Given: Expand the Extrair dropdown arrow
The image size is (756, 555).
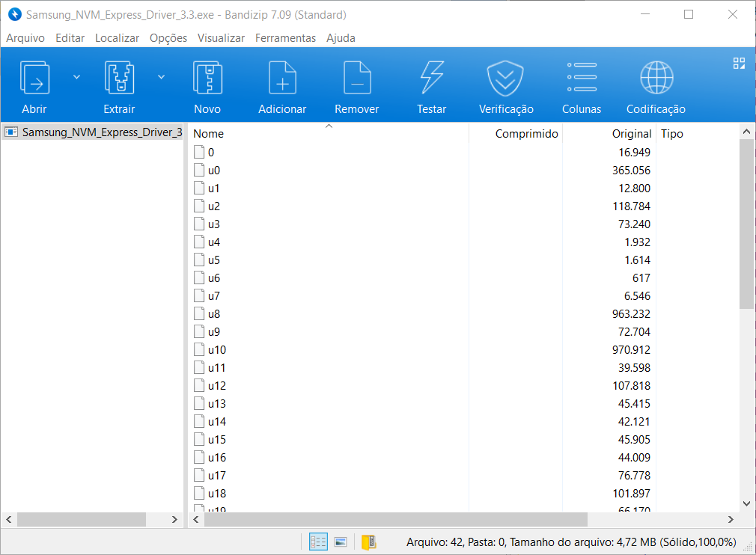Looking at the screenshot, I should (x=162, y=76).
